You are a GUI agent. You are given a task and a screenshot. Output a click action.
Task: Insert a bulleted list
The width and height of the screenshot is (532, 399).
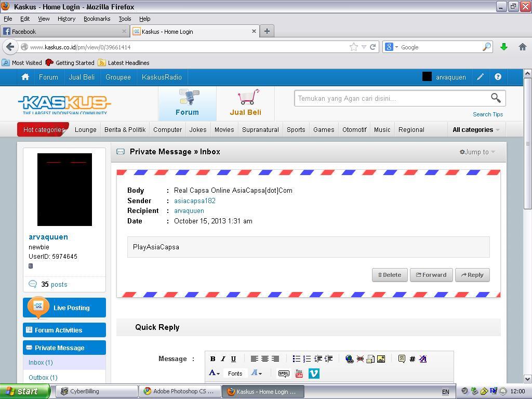coord(297,358)
